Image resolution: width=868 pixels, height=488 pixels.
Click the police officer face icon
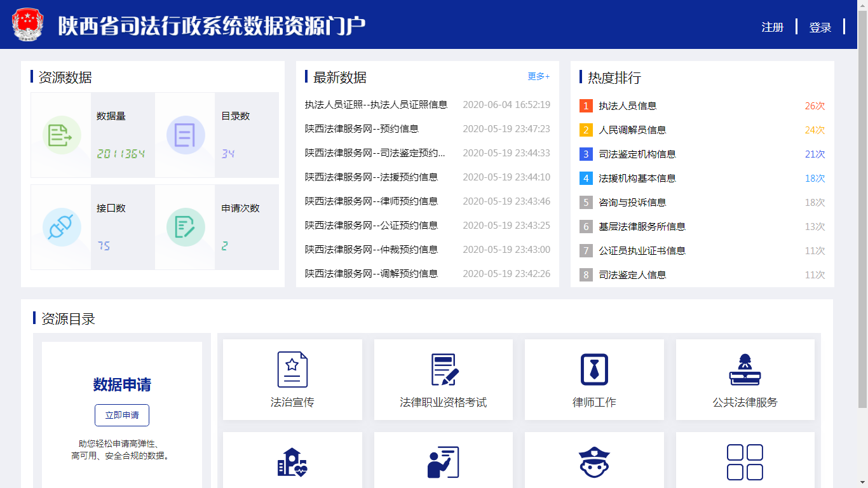tap(594, 462)
